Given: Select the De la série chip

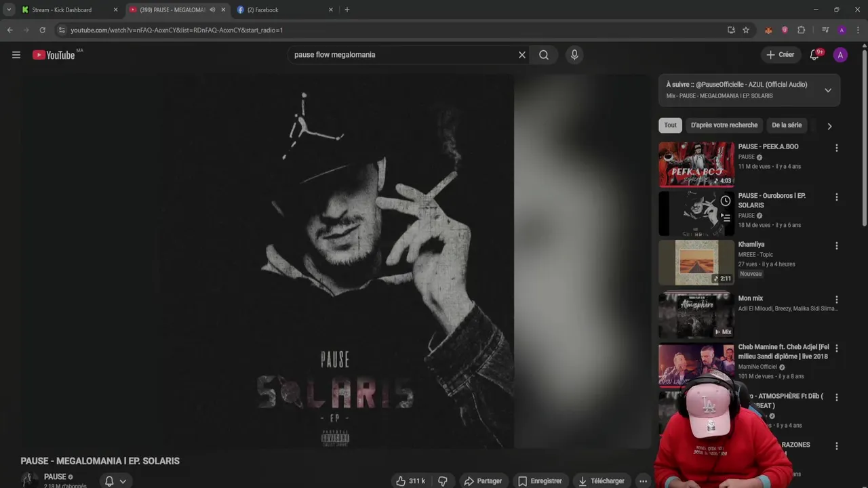Looking at the screenshot, I should tap(787, 125).
